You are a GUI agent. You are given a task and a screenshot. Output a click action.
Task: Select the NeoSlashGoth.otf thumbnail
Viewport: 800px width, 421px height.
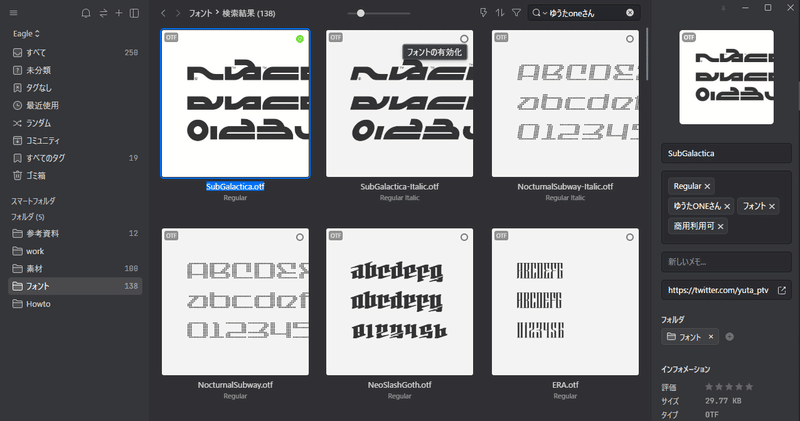[399, 302]
